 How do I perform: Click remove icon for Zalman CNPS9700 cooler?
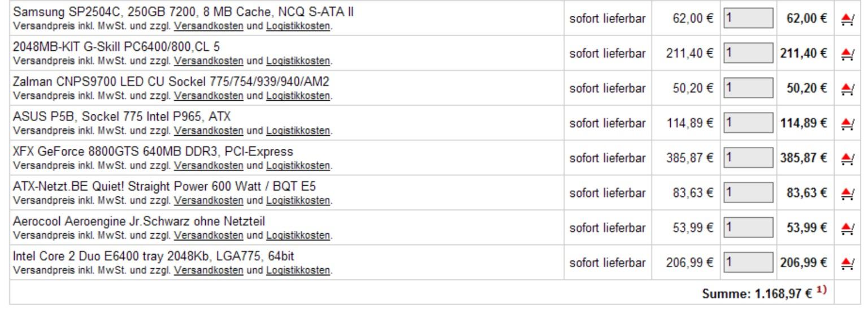click(x=847, y=89)
